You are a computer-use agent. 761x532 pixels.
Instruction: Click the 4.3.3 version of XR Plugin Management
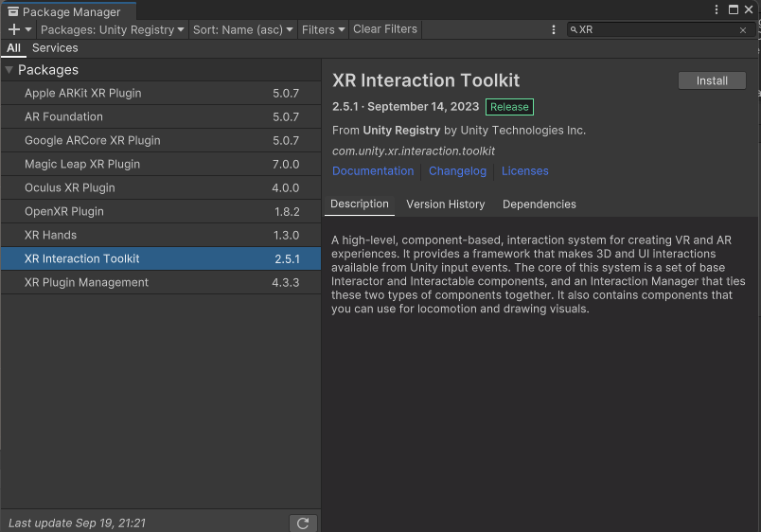tap(286, 282)
